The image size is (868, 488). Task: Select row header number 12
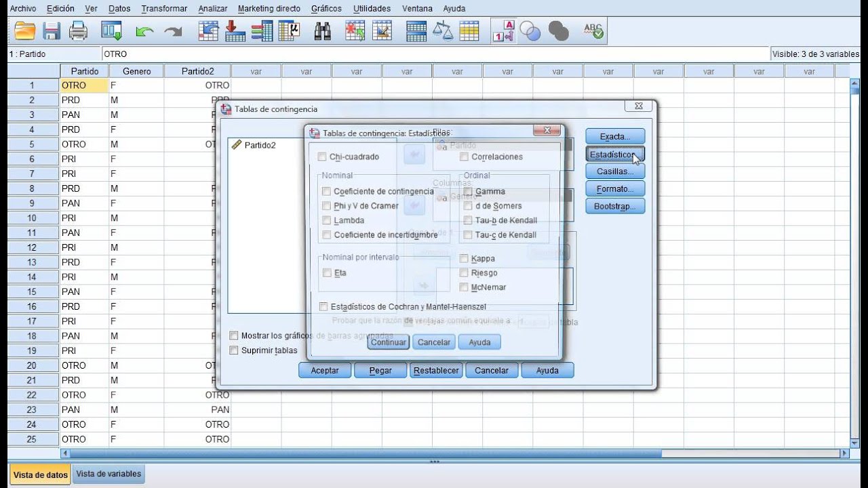coord(32,247)
